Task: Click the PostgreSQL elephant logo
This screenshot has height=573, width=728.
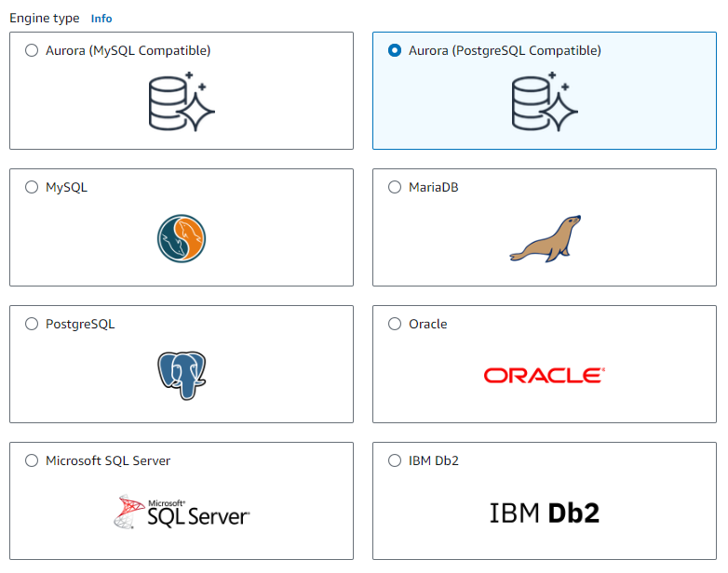Action: (182, 376)
